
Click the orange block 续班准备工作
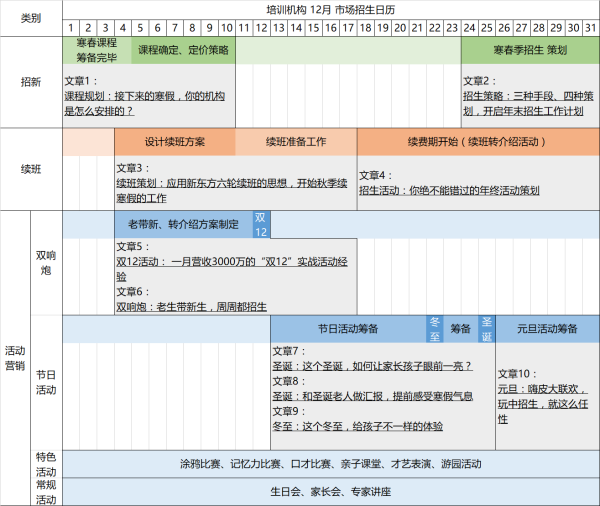(296, 142)
